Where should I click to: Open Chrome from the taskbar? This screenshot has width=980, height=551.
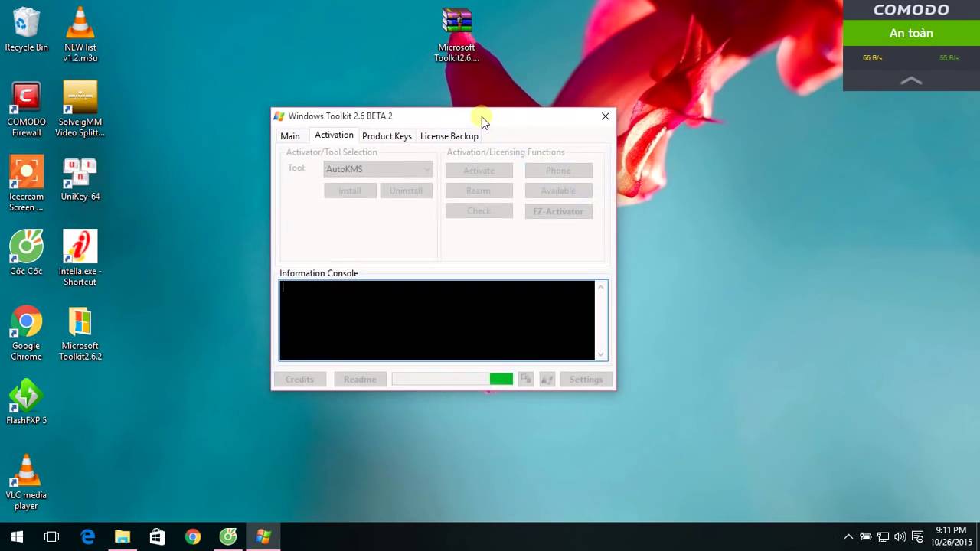pyautogui.click(x=193, y=537)
